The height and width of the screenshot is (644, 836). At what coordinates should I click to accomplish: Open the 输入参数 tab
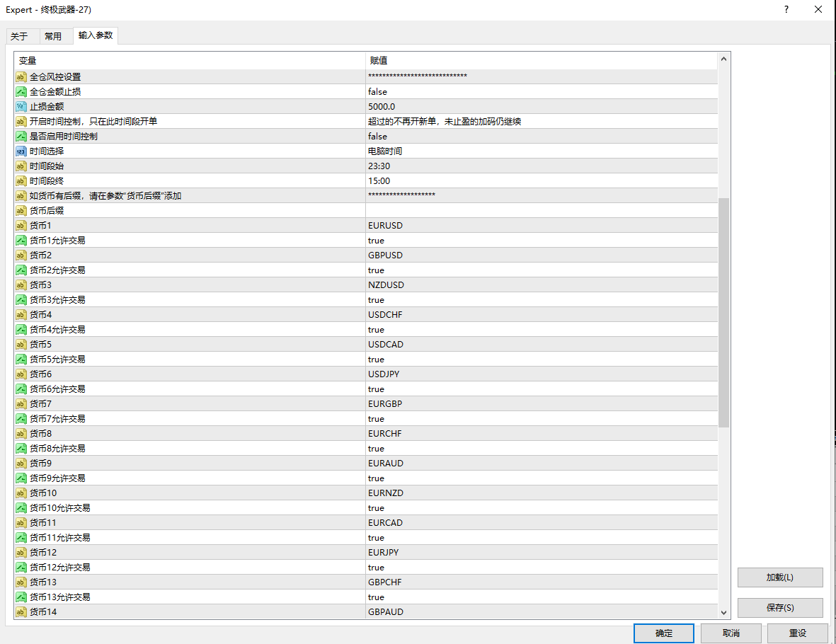pos(96,35)
